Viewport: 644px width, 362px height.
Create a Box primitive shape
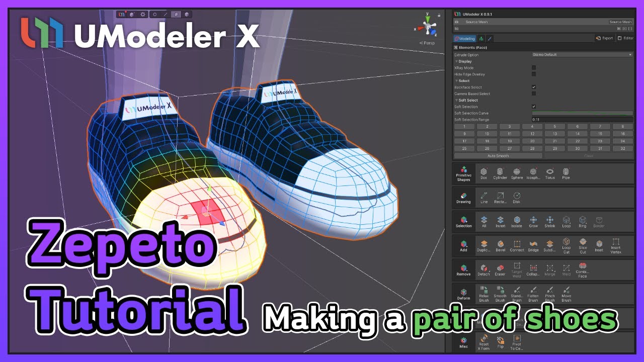484,173
